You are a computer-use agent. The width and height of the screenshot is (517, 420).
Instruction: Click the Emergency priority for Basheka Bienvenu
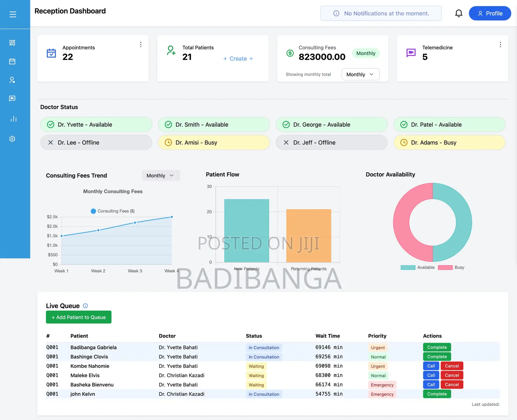(382, 385)
